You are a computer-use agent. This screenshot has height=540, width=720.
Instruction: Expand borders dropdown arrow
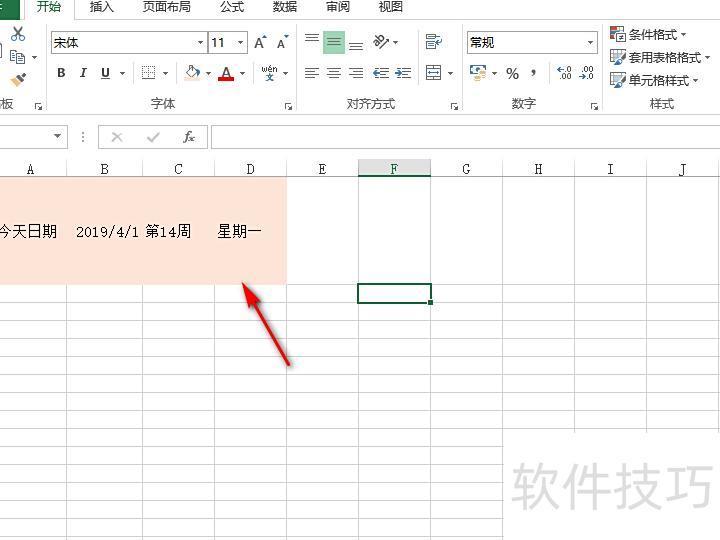tap(166, 73)
